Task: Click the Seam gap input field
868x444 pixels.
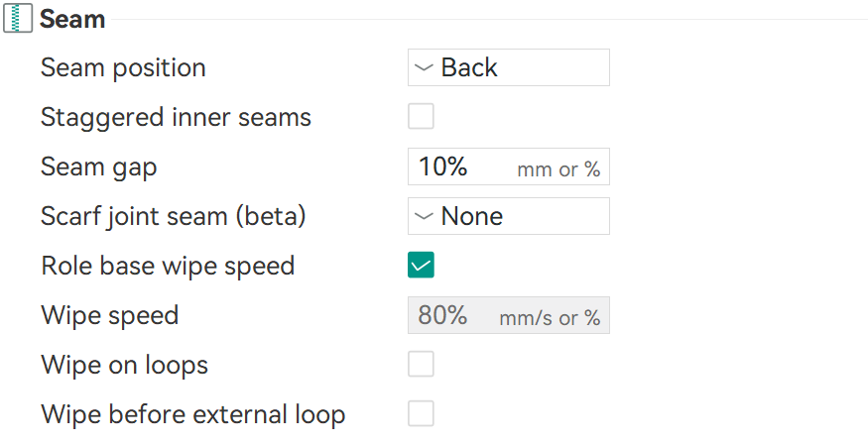Action: tap(461, 166)
